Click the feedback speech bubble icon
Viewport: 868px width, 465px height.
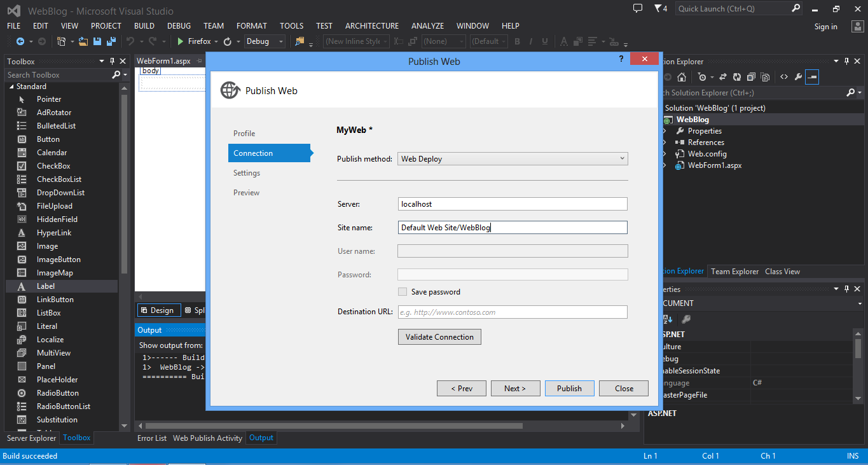638,8
